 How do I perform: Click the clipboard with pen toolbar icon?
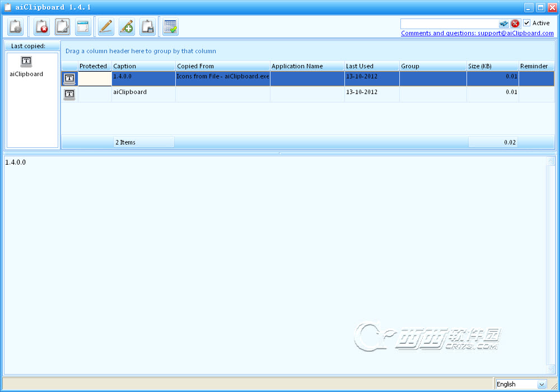tap(62, 27)
